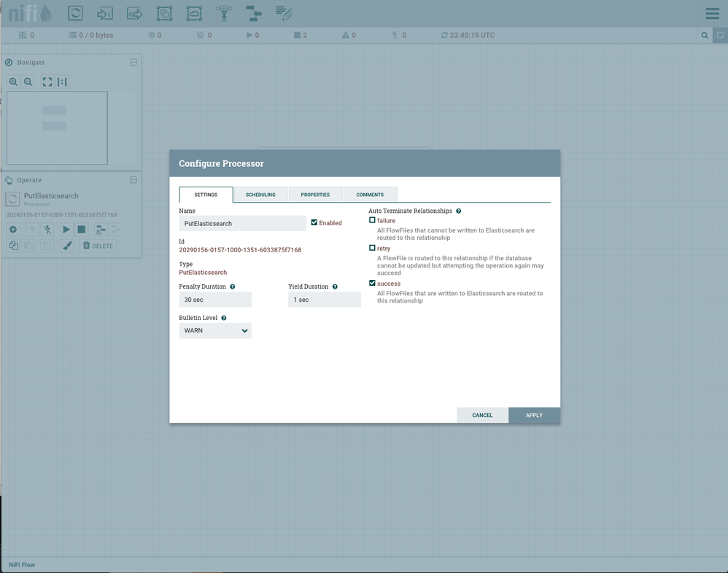Click the Type value PutElasticsearch
This screenshot has width=728, height=573.
click(x=203, y=273)
